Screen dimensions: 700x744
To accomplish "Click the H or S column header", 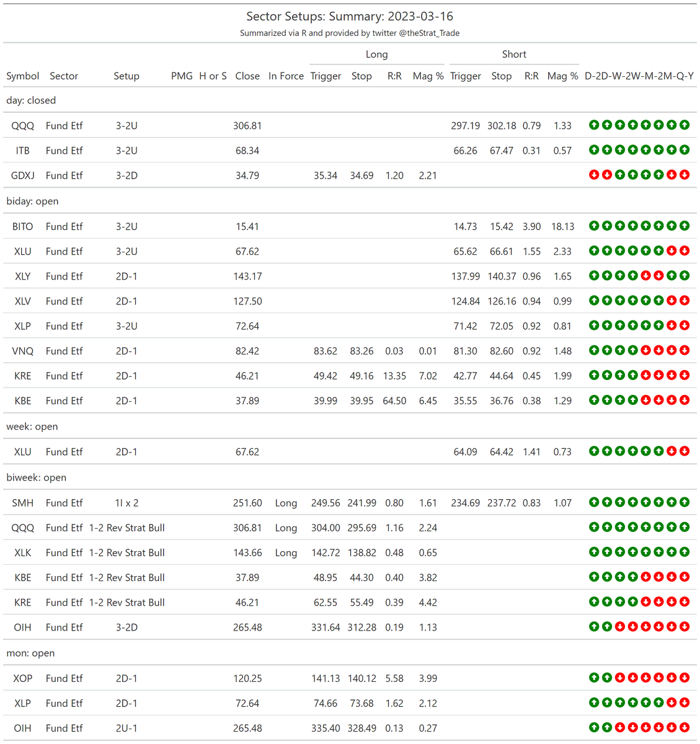I will pyautogui.click(x=213, y=76).
